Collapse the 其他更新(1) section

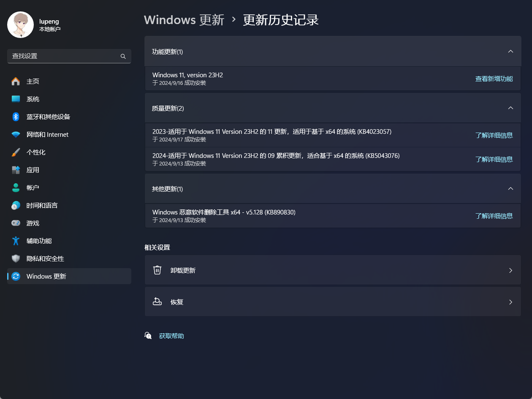[x=510, y=189]
